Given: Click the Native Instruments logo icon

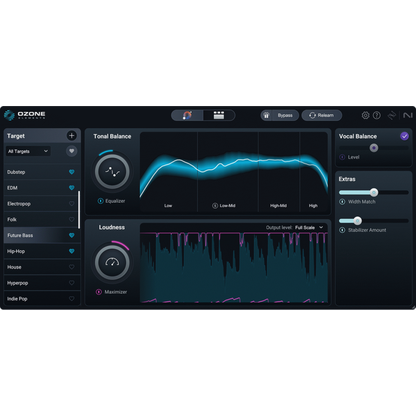Looking at the screenshot, I should (x=407, y=115).
